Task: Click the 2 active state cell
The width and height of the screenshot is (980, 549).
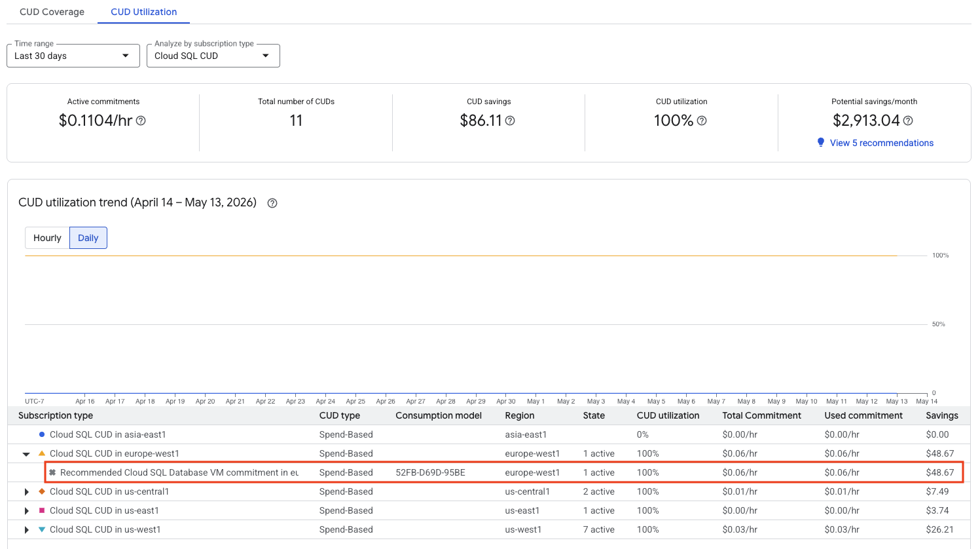Action: (x=599, y=491)
